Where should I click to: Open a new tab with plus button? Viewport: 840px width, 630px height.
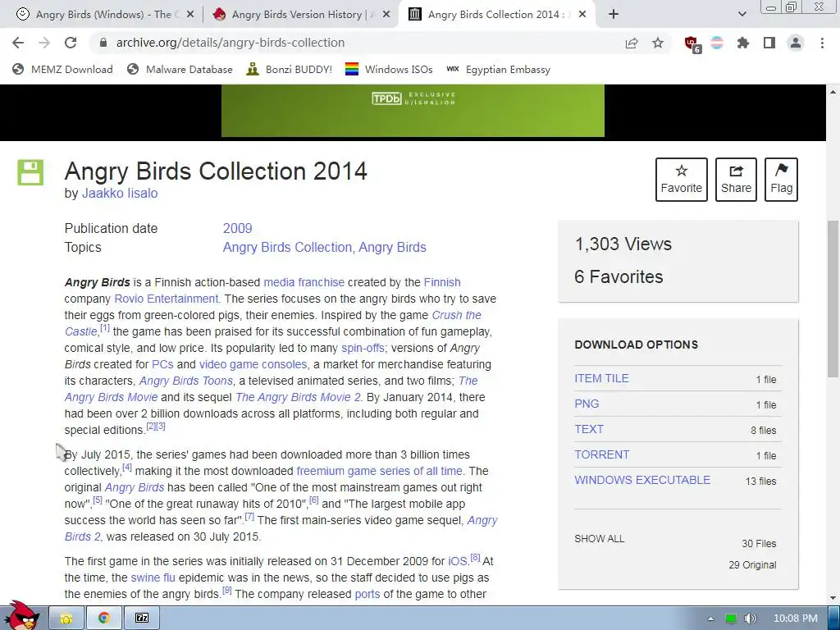point(614,15)
